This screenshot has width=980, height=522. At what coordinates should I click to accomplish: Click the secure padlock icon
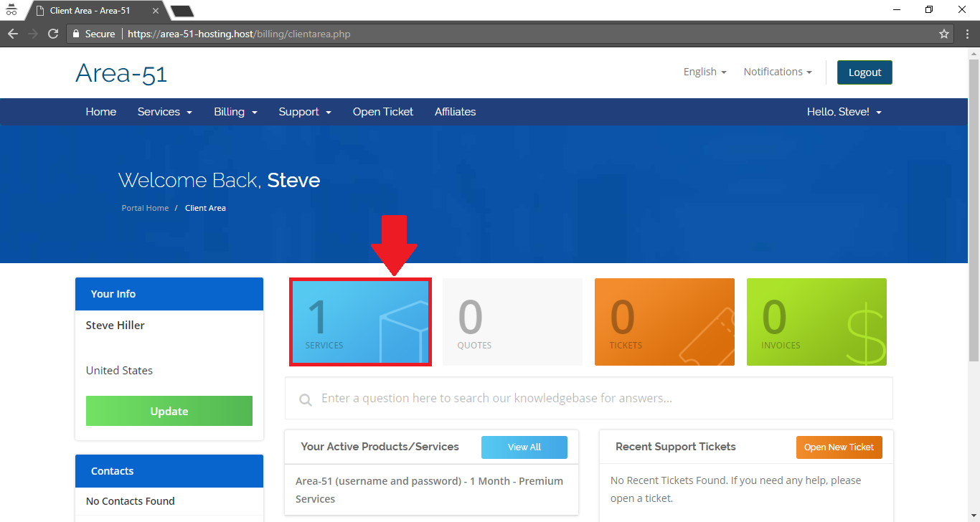pos(75,34)
